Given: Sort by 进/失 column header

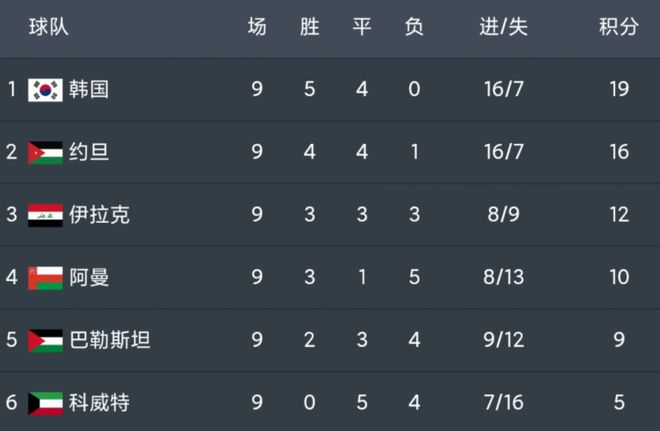Looking at the screenshot, I should tap(503, 28).
